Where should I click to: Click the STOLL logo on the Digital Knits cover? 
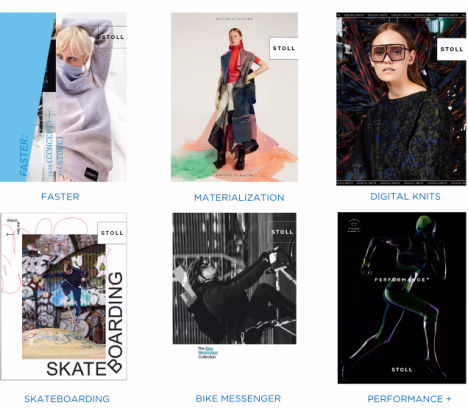pos(452,49)
